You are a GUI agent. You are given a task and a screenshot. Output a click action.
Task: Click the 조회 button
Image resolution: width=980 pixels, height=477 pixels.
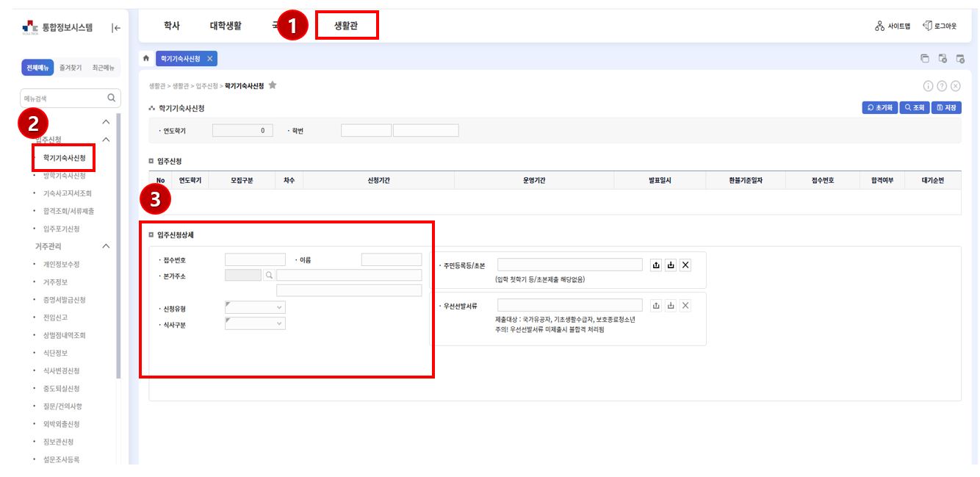(915, 107)
